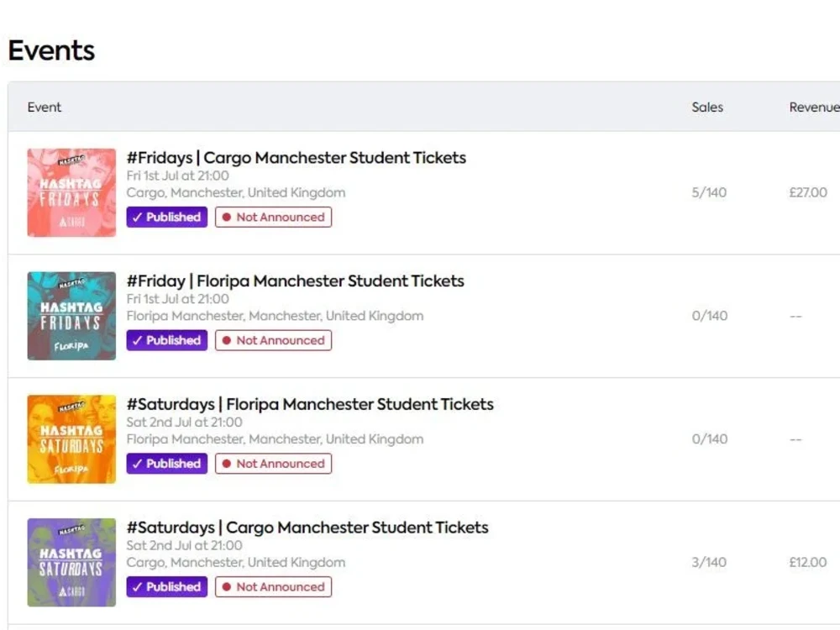Click Not Announced badge on #Saturdays Cargo event
The image size is (840, 630).
273,586
